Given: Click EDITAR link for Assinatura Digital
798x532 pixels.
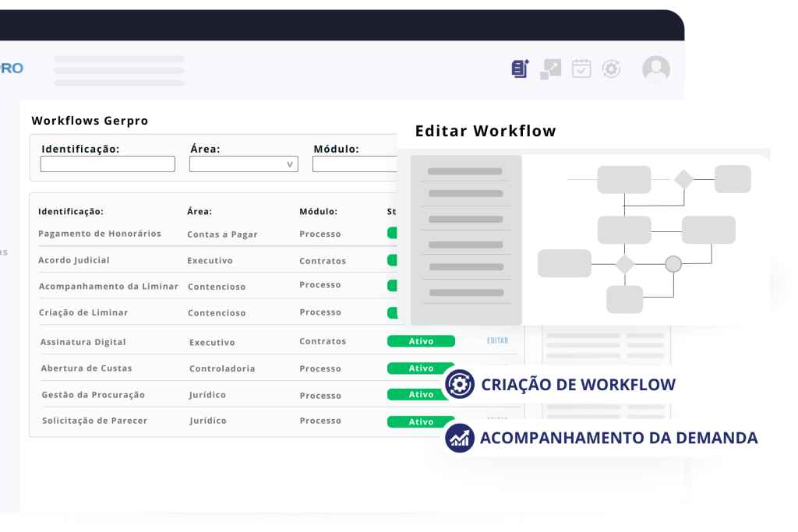Looking at the screenshot, I should point(497,341).
